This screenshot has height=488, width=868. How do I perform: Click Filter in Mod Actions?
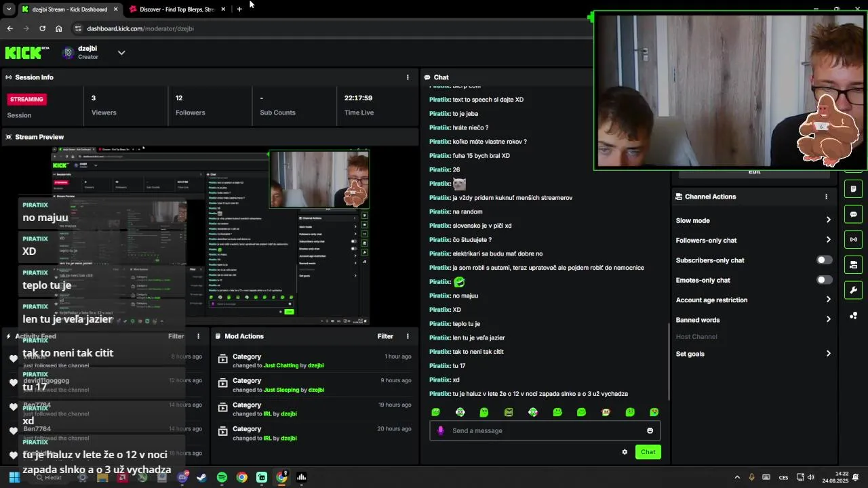[385, 336]
